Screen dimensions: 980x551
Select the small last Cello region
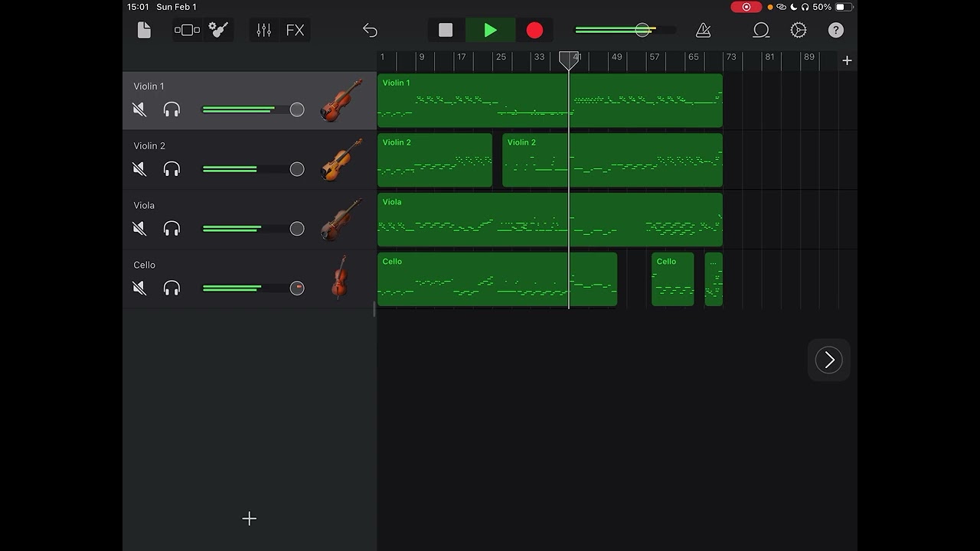pos(714,279)
